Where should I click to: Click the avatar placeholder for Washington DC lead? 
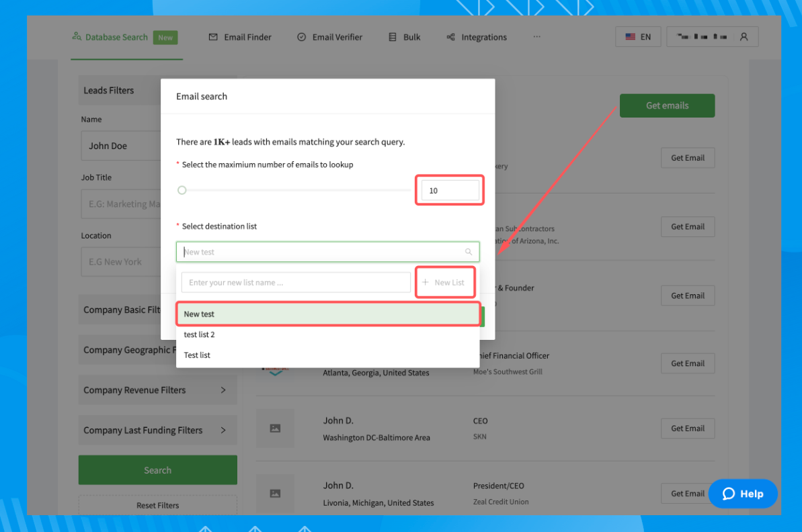point(275,429)
